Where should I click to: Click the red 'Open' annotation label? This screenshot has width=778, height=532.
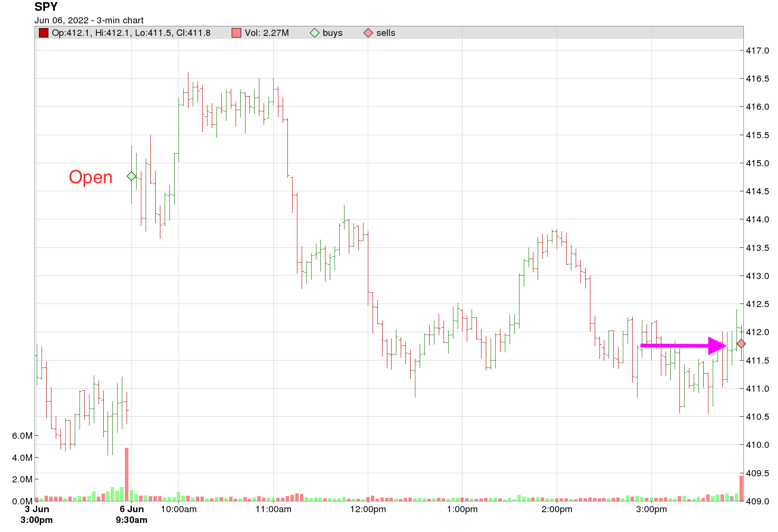pos(91,177)
